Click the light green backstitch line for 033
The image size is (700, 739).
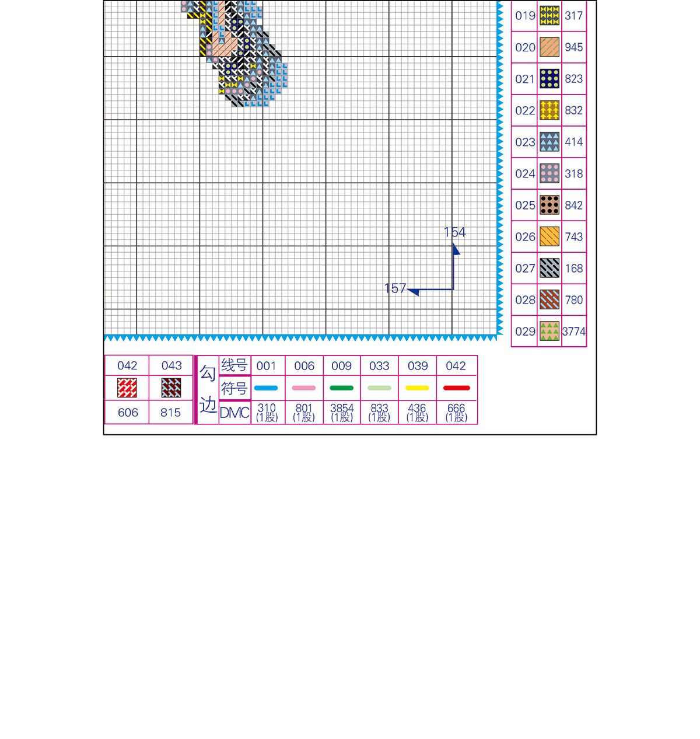tap(379, 388)
